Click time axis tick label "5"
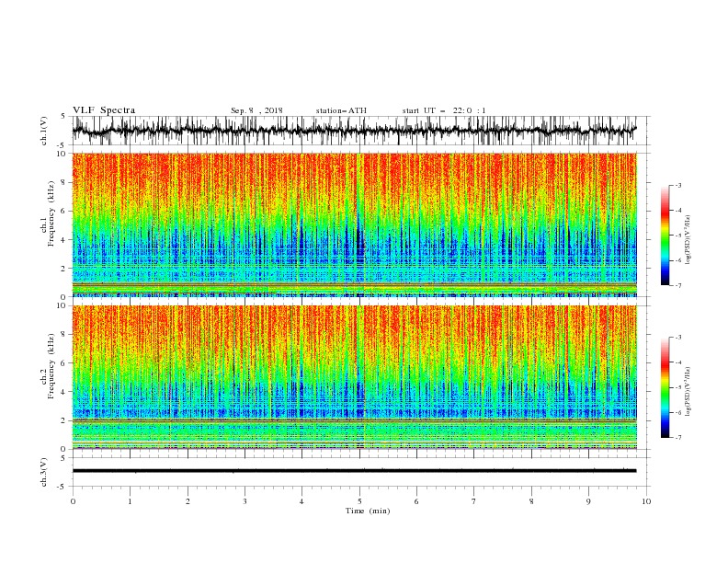This screenshot has height=563, width=728. point(359,501)
